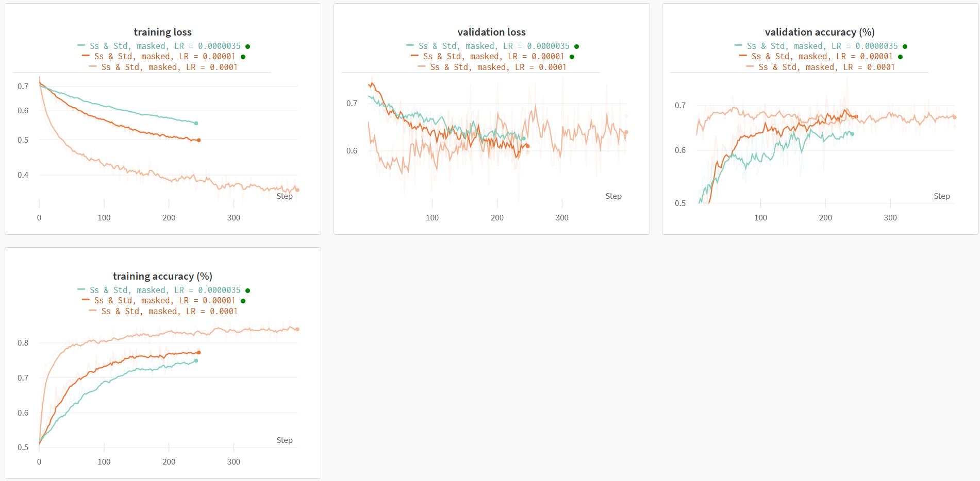
Task: Click the 0.5 y-axis tick in validation accuracy
Action: pos(680,203)
